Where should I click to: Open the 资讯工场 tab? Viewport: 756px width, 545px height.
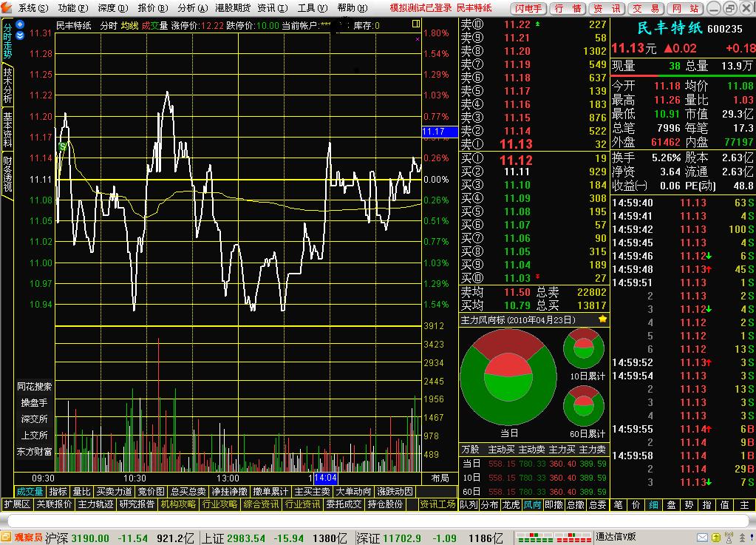(437, 504)
